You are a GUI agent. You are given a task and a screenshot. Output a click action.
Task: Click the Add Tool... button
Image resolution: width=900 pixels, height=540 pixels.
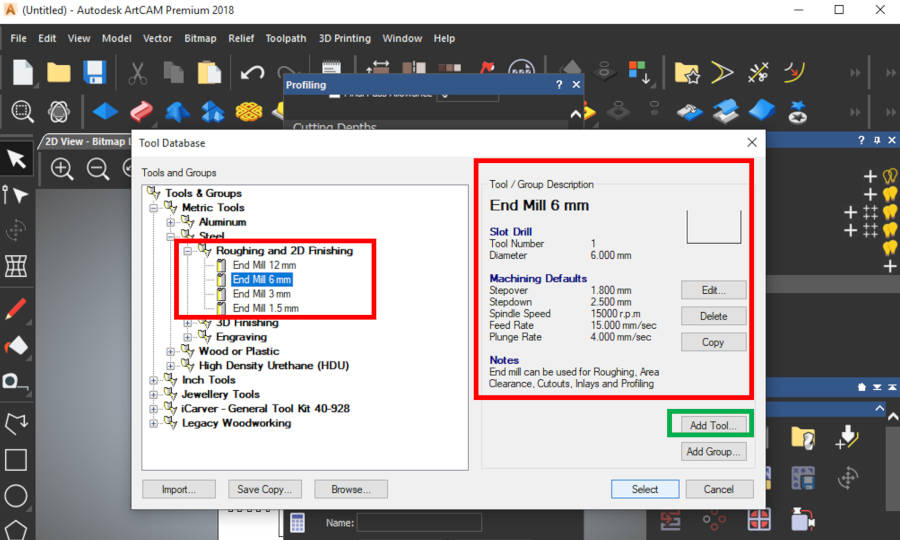[x=713, y=425]
